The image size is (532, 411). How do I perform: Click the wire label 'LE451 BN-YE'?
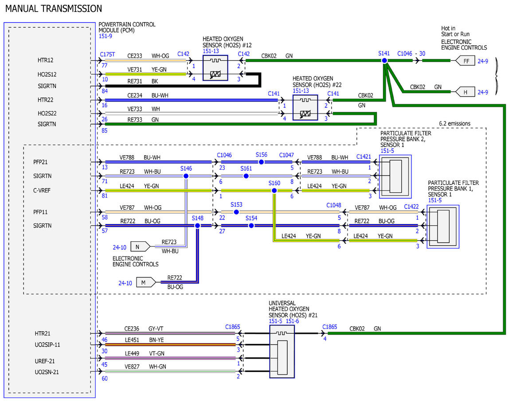[145, 341]
